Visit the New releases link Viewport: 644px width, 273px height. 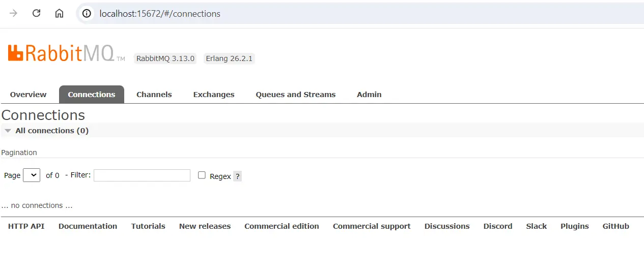(x=205, y=226)
